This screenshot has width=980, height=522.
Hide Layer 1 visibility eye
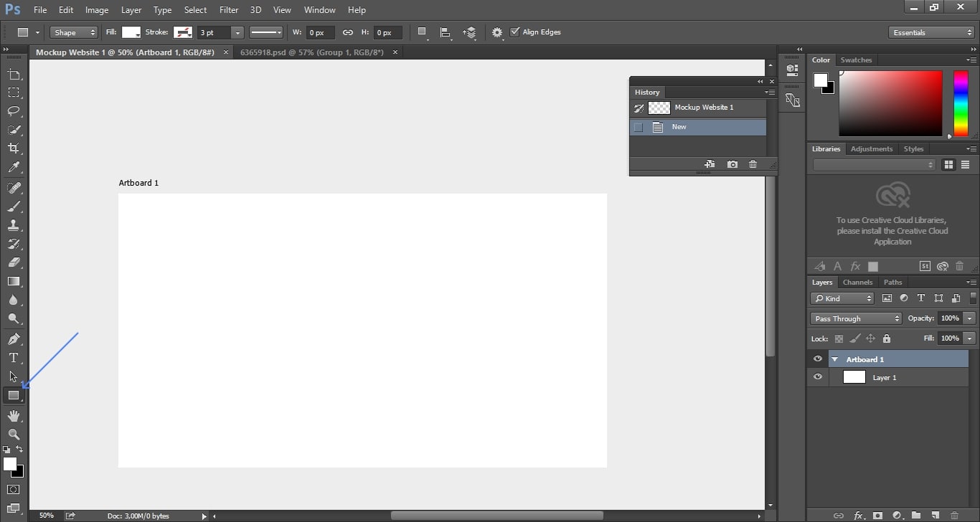point(818,377)
